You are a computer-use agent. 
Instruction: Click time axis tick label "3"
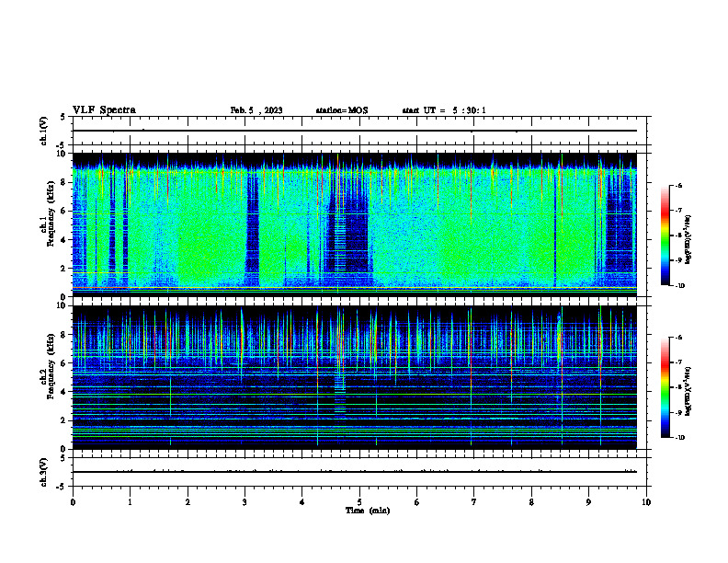[x=245, y=502]
